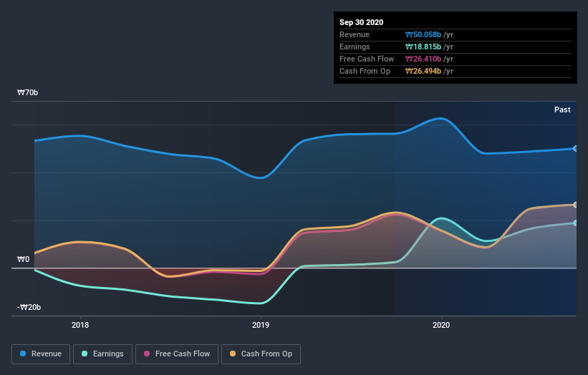Click the Free Cash Flow label in tooltip
The image size is (588, 375).
coord(367,59)
